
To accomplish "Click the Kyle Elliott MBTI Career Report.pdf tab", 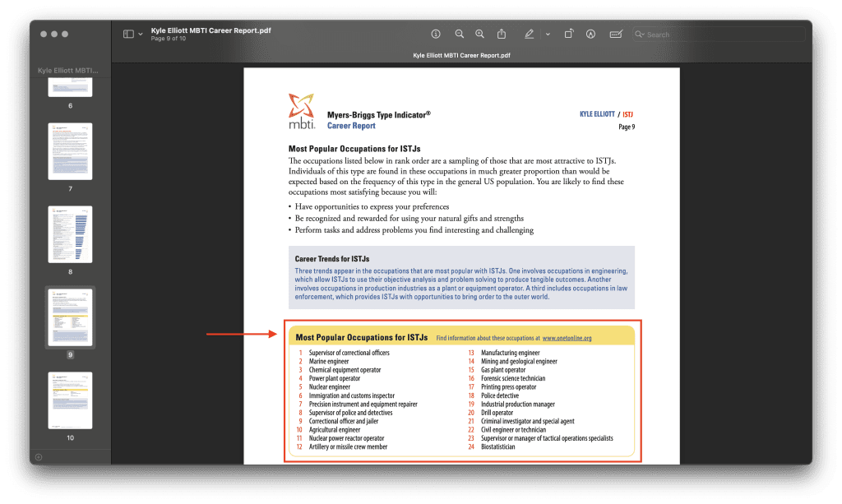I will [460, 55].
